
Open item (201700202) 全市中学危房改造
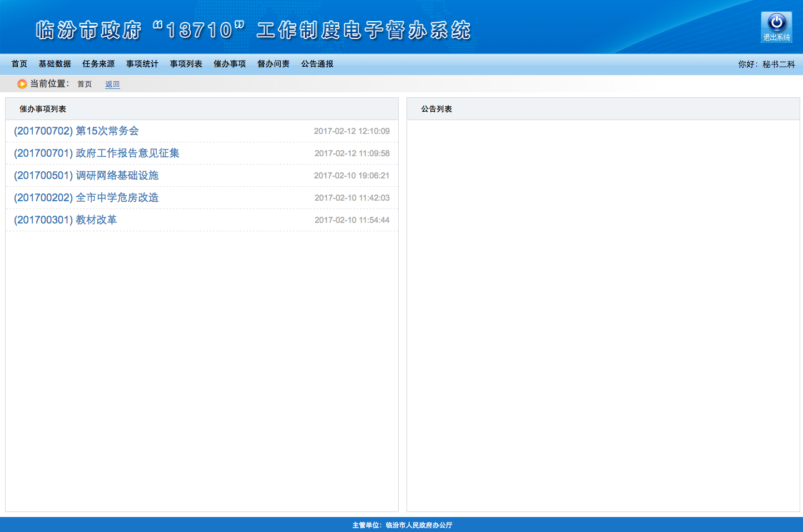[86, 198]
